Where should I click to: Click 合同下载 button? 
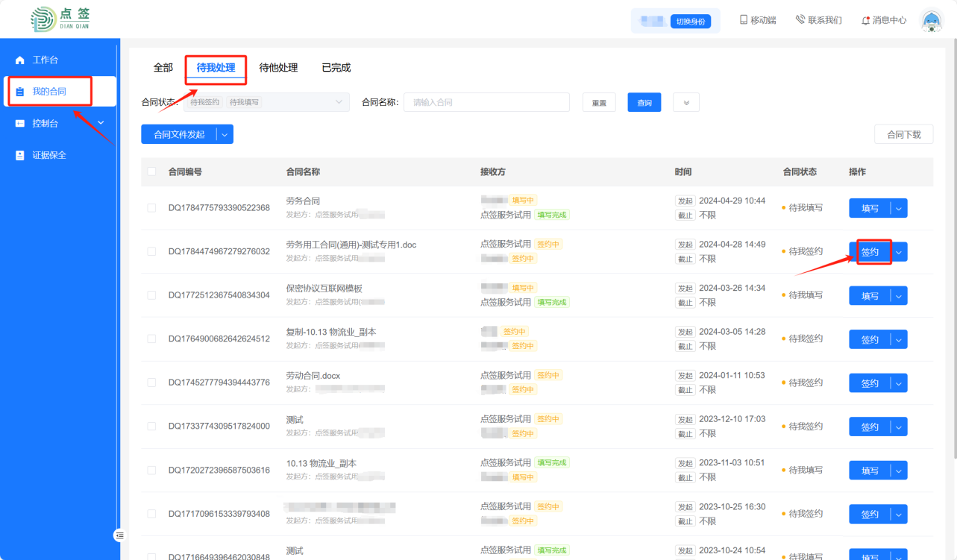point(903,134)
